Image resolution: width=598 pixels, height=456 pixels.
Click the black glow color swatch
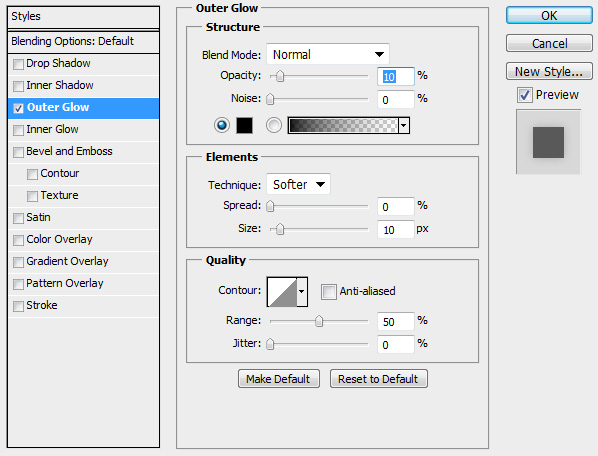(x=244, y=125)
